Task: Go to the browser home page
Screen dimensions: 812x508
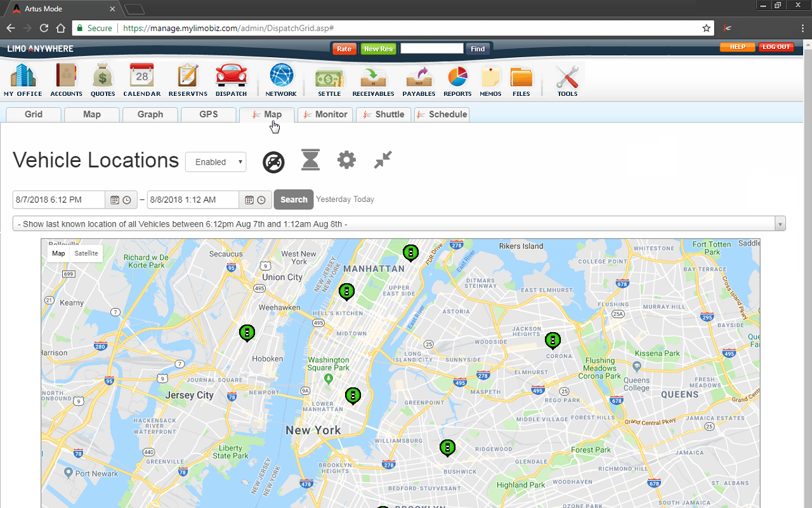Action: [60, 28]
